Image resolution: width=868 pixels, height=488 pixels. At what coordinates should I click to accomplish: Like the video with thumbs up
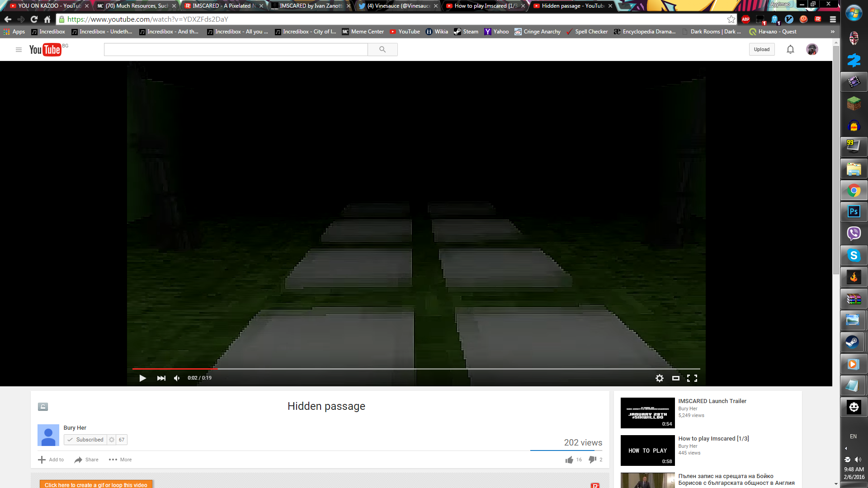pos(569,460)
